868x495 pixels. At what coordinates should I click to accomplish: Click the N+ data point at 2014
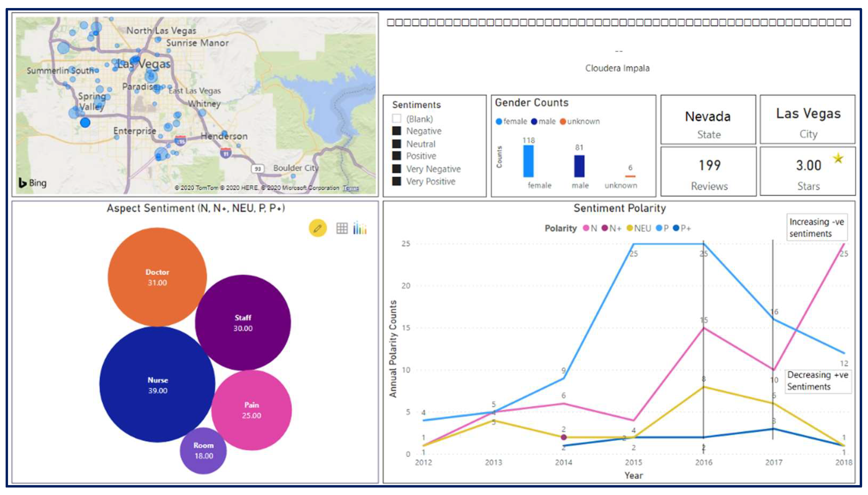pos(563,437)
